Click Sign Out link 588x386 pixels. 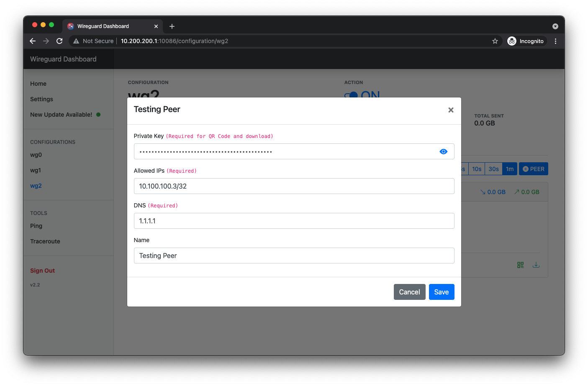tap(43, 271)
